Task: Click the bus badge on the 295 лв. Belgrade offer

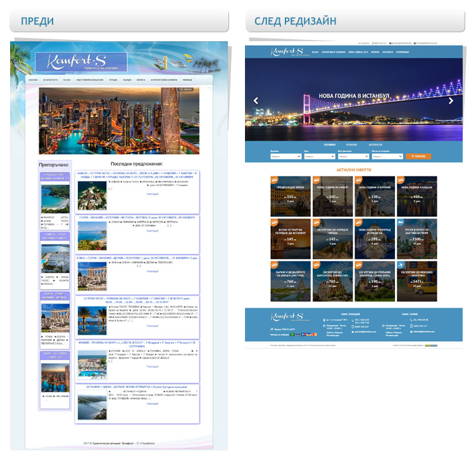Action: [x=359, y=222]
